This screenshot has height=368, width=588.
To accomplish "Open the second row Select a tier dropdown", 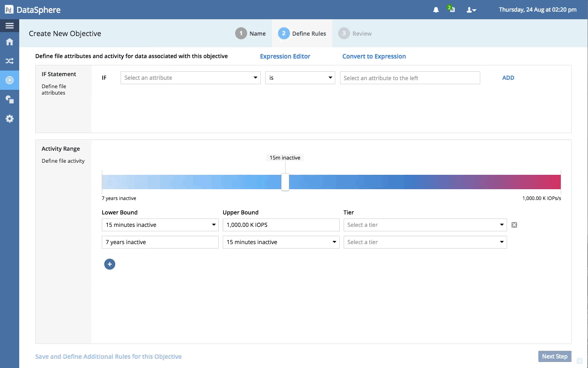I will coord(425,242).
